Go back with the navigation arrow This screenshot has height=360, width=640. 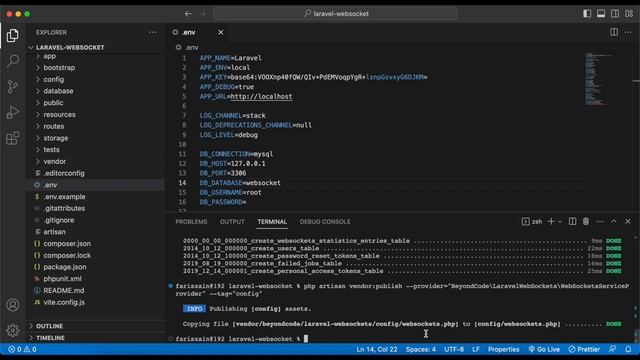coord(188,13)
